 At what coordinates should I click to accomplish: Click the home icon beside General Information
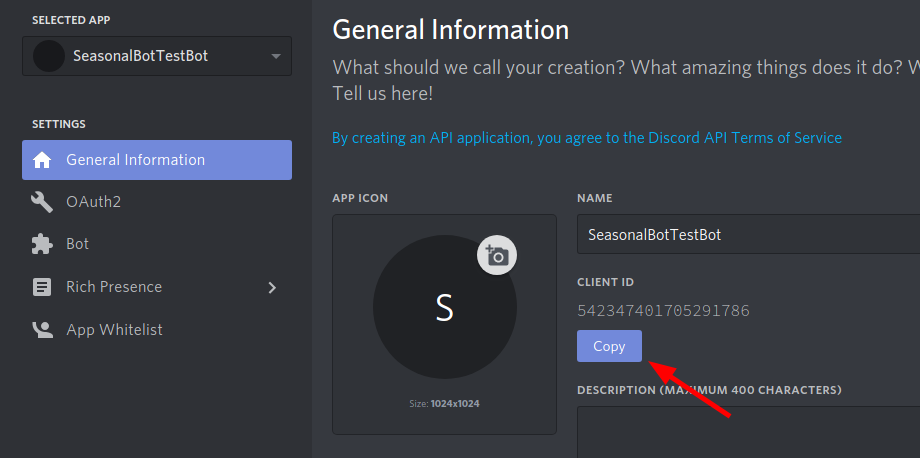click(x=42, y=160)
